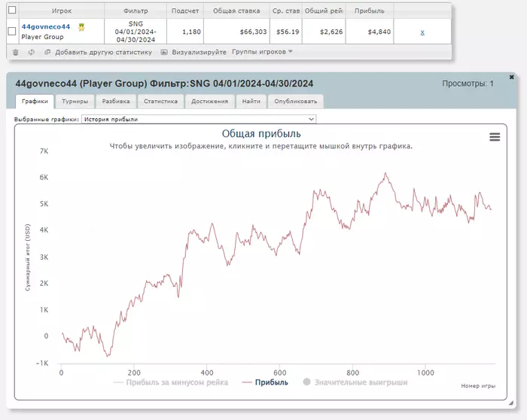Open the Опубликовать tab
The image size is (527, 420).
coord(296,101)
